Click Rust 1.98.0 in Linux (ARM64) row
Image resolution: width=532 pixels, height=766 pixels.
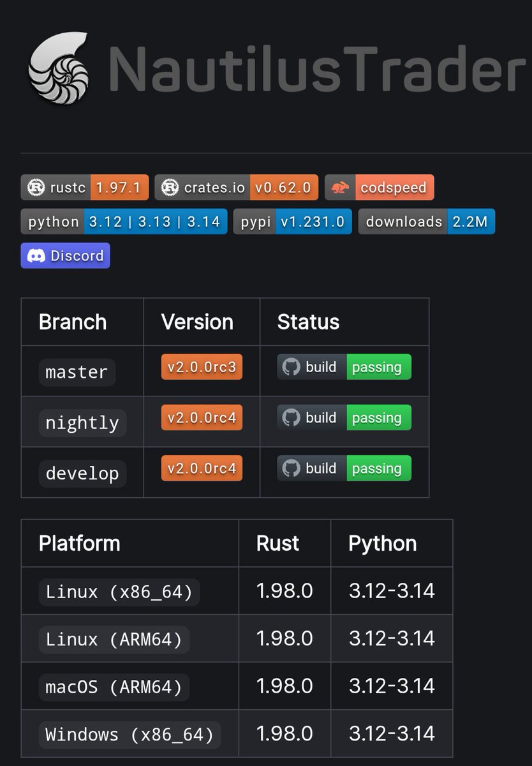click(284, 638)
